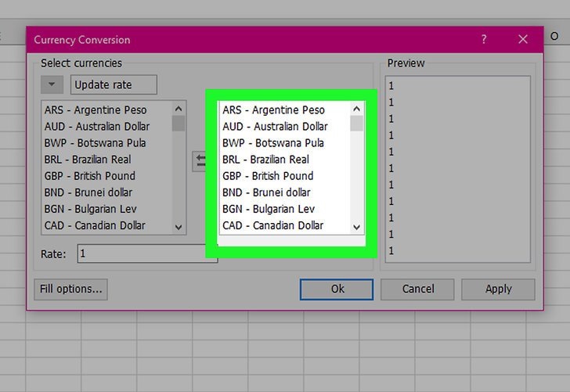Click the Update rate button
Viewport: 570px width, 392px height.
(x=114, y=85)
